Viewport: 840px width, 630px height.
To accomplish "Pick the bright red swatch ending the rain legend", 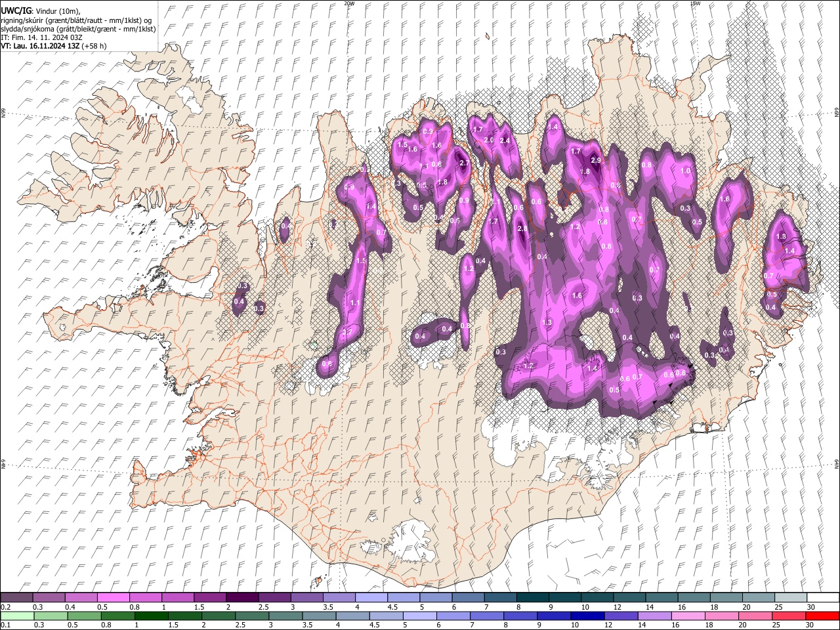I will point(823,616).
